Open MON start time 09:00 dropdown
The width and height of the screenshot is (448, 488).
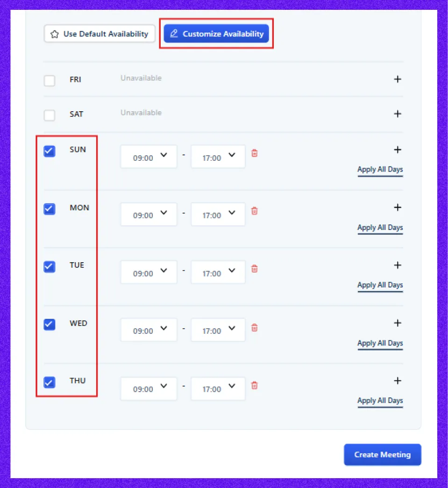pyautogui.click(x=149, y=214)
